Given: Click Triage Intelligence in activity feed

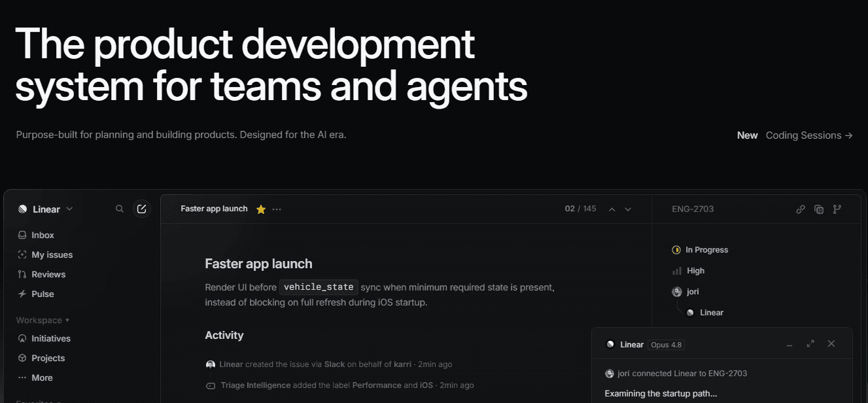Looking at the screenshot, I should tap(256, 385).
